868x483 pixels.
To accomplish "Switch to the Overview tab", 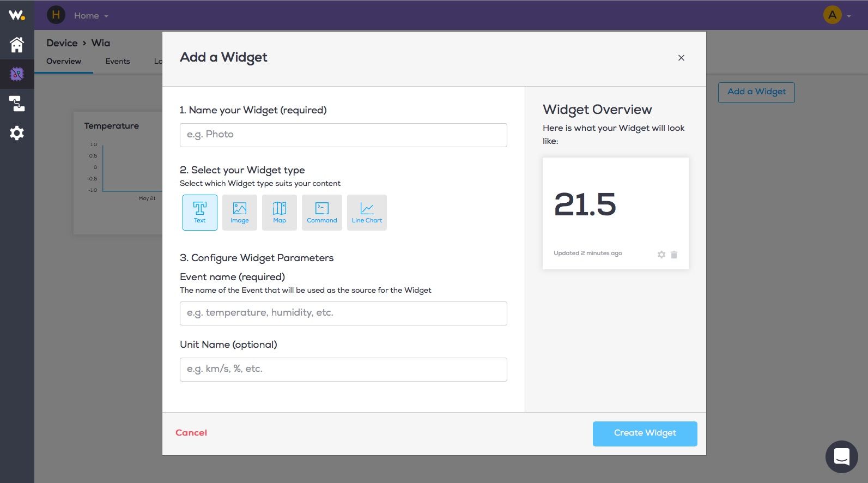I will point(64,61).
